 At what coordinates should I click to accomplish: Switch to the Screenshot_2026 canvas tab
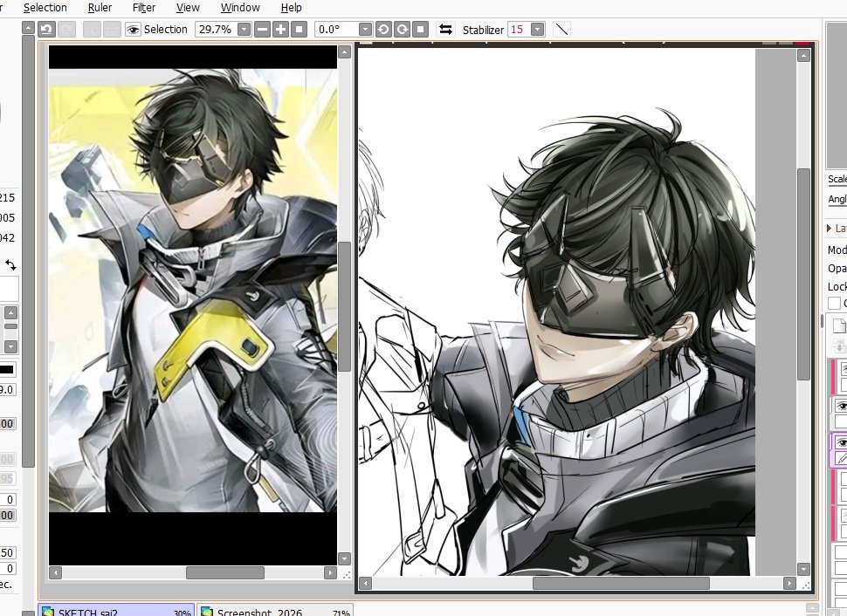262,612
